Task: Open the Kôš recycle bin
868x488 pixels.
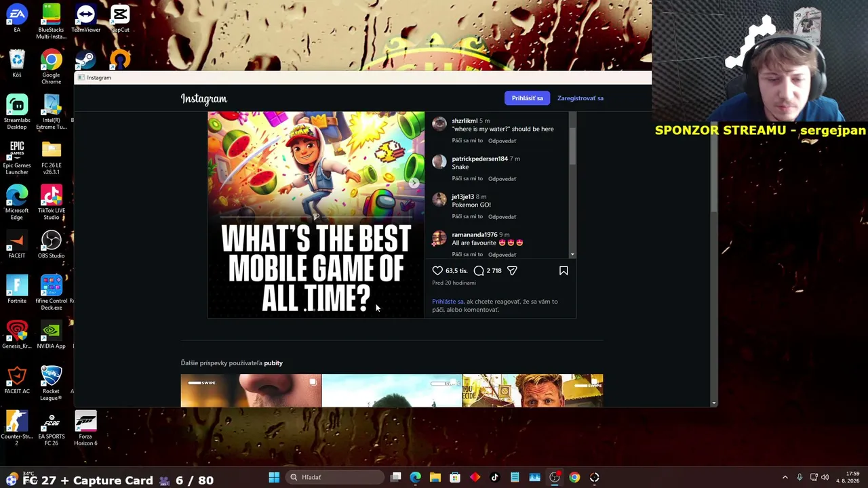Action: (17, 64)
